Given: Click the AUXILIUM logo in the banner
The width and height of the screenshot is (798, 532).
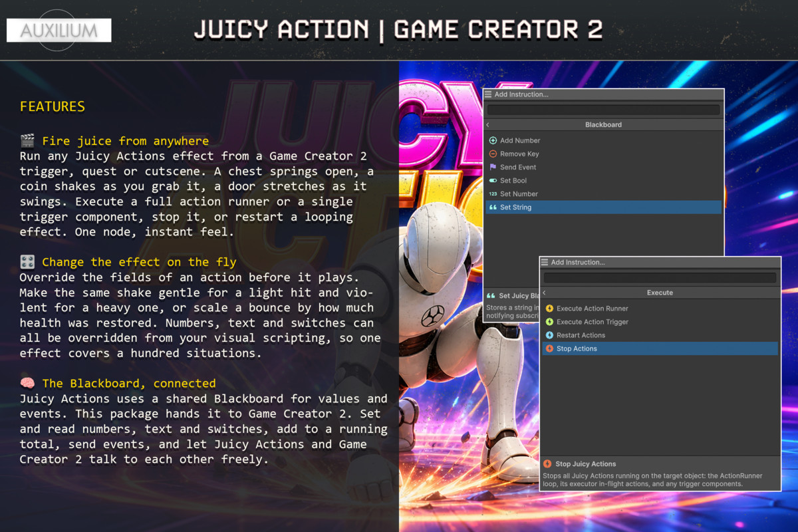Looking at the screenshot, I should tap(59, 30).
